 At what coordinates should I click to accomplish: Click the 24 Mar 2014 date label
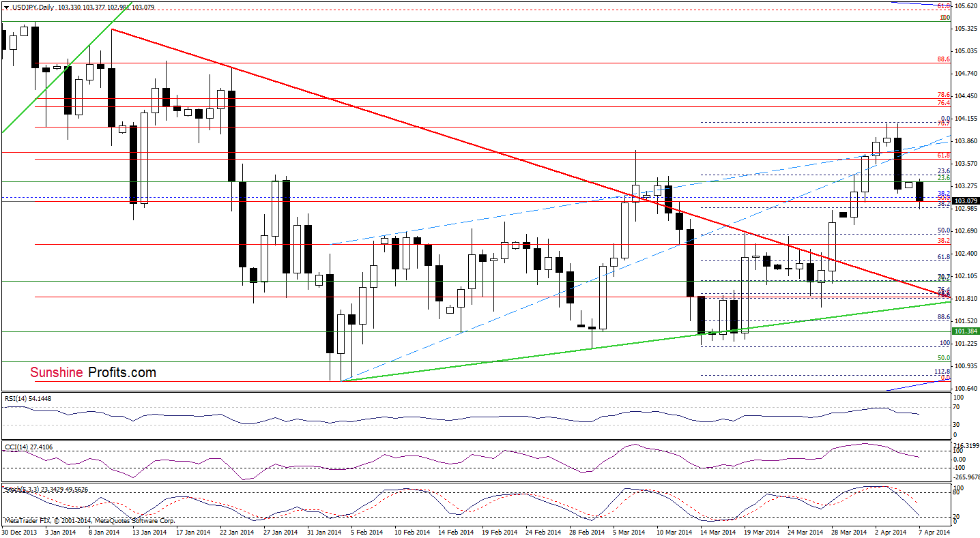(807, 532)
